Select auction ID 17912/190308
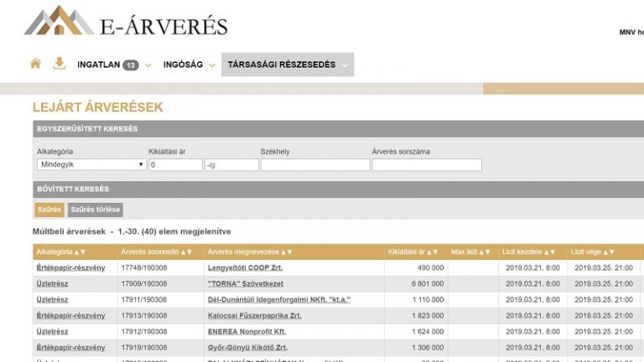 pyautogui.click(x=144, y=332)
